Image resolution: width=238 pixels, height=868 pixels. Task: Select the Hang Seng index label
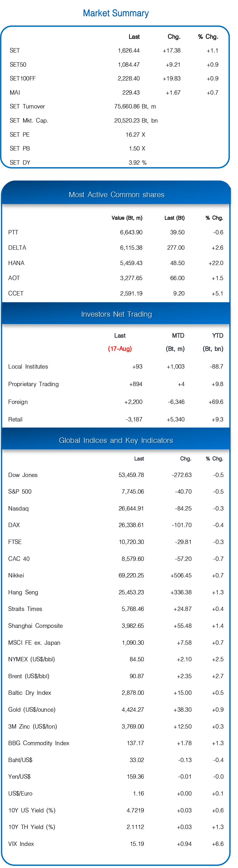pos(23,592)
